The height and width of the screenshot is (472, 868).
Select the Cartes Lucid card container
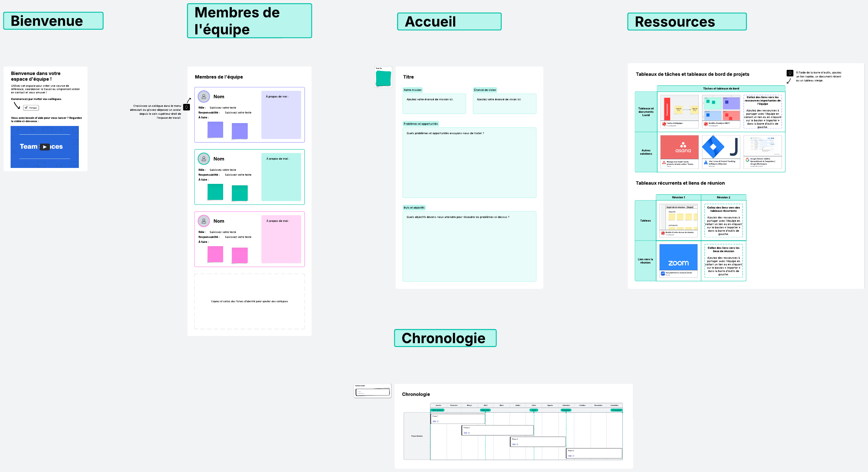click(373, 391)
